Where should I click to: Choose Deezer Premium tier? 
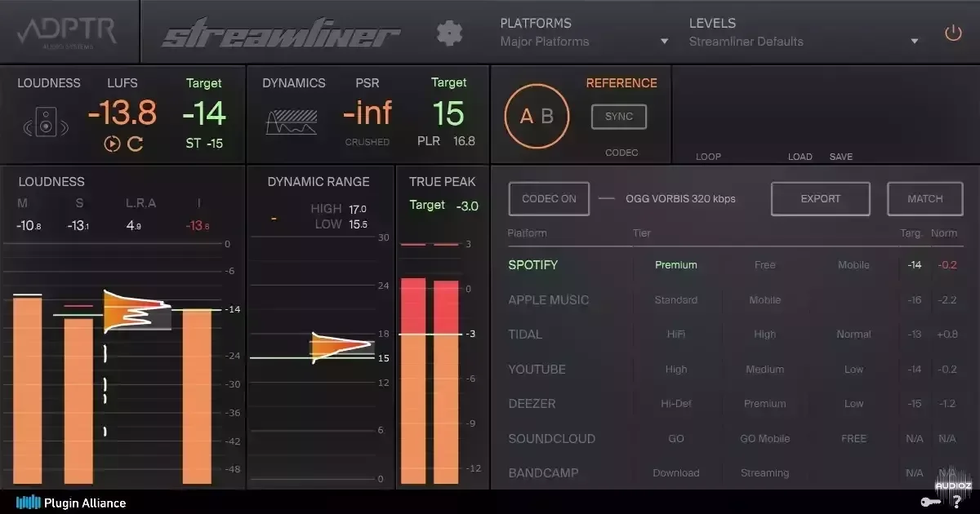[x=765, y=404]
